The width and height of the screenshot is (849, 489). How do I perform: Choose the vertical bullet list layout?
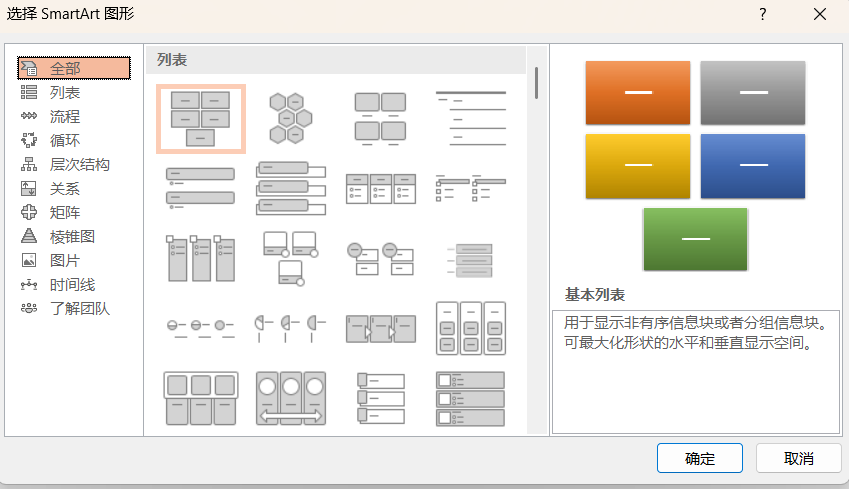click(x=201, y=188)
